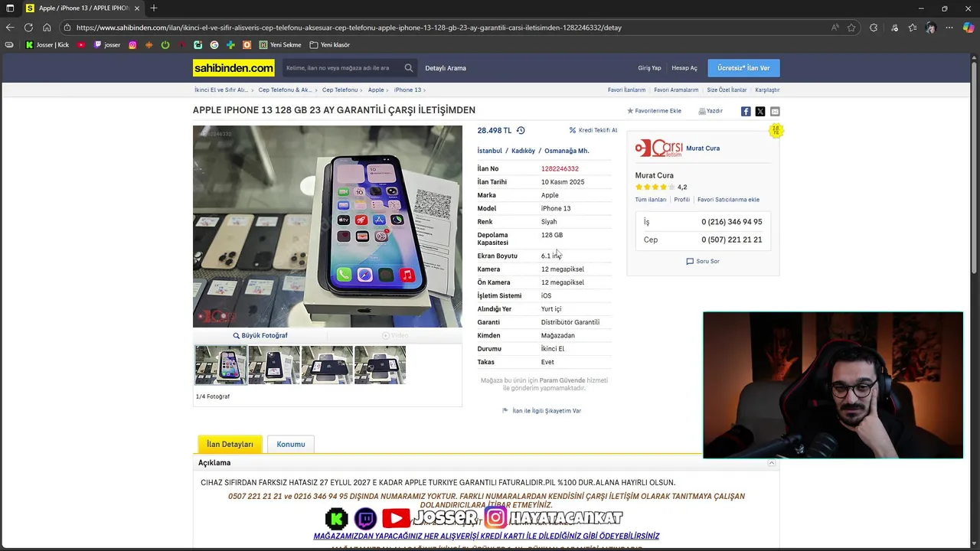Open the Edge settings and more menu
Viewport: 980px width, 551px height.
pos(950,28)
